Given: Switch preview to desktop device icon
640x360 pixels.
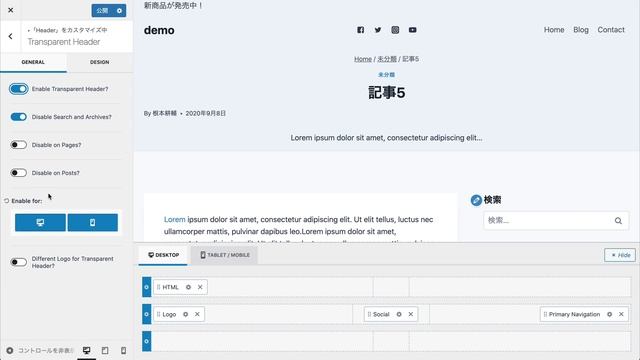Looking at the screenshot, I should pyautogui.click(x=87, y=351).
